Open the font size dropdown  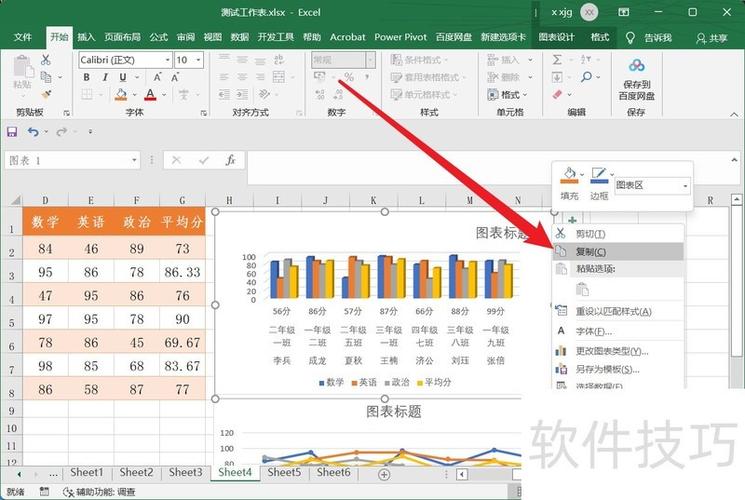(198, 60)
